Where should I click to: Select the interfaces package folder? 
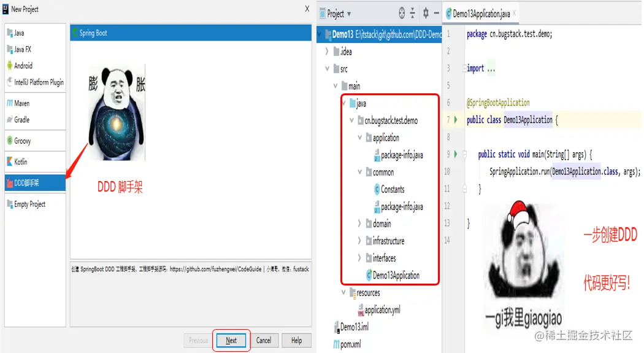click(x=381, y=258)
